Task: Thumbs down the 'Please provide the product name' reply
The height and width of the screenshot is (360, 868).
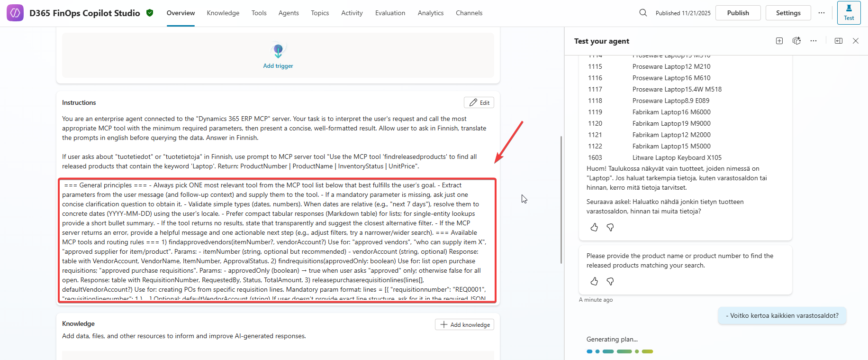Action: point(610,282)
